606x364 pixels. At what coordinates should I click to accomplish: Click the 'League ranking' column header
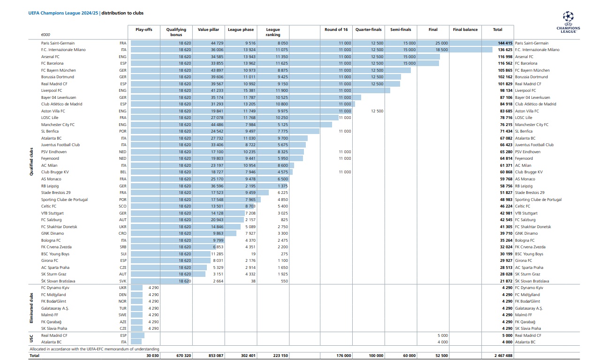273,32
